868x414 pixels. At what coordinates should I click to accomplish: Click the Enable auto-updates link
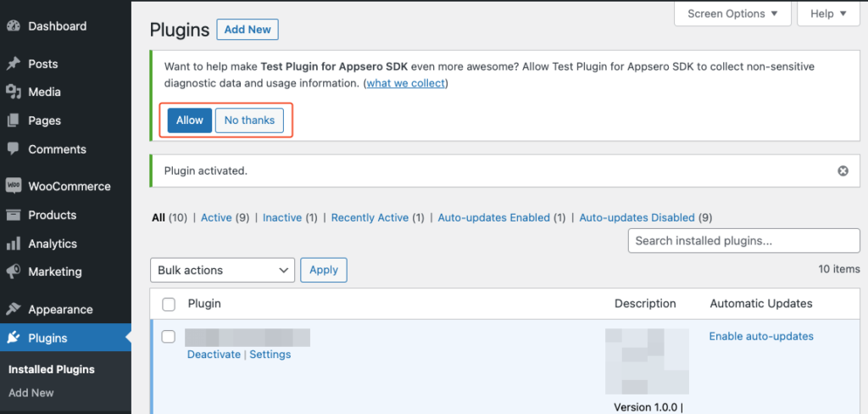point(761,337)
